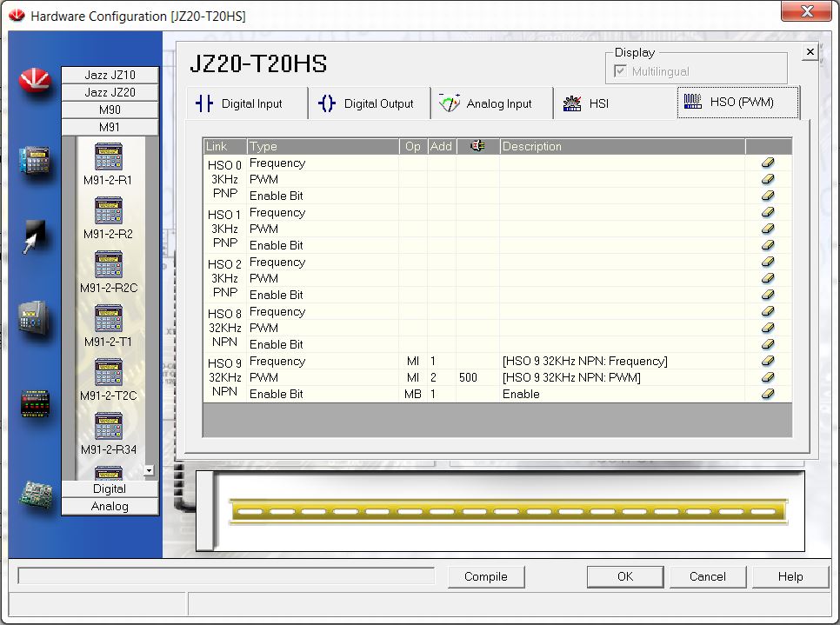Viewport: 840px width, 625px height.
Task: Click the power-up value column header icon
Action: pos(478,146)
